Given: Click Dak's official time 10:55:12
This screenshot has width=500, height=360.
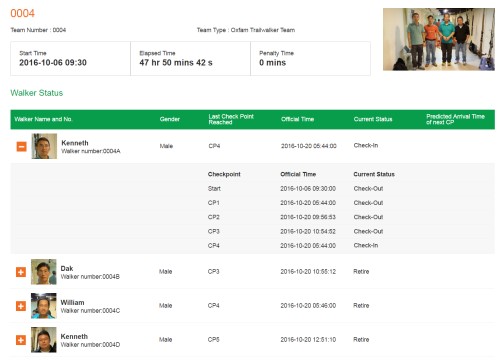Looking at the screenshot, I should pos(308,272).
